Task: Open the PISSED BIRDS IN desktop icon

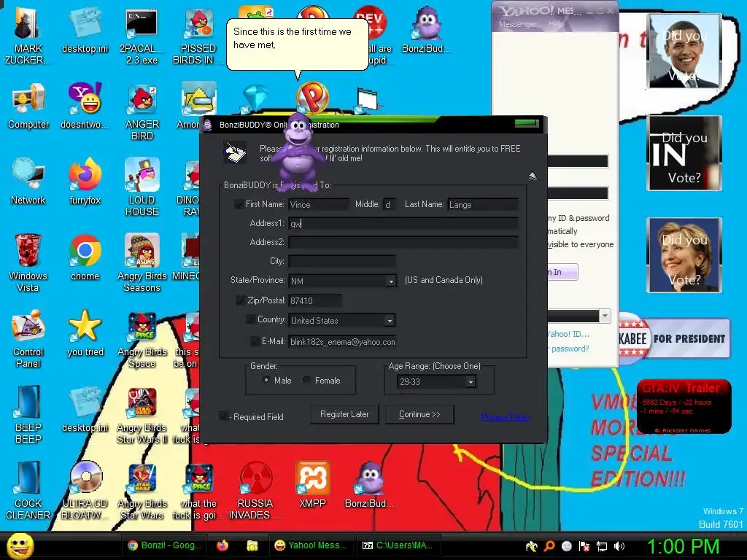Action: (x=198, y=36)
